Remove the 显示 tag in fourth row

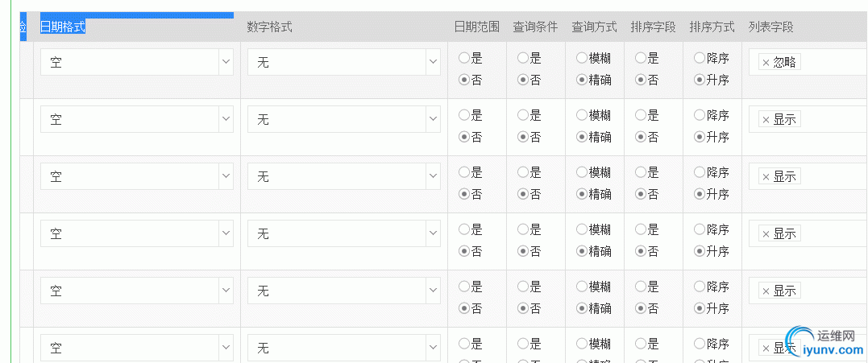coord(766,234)
